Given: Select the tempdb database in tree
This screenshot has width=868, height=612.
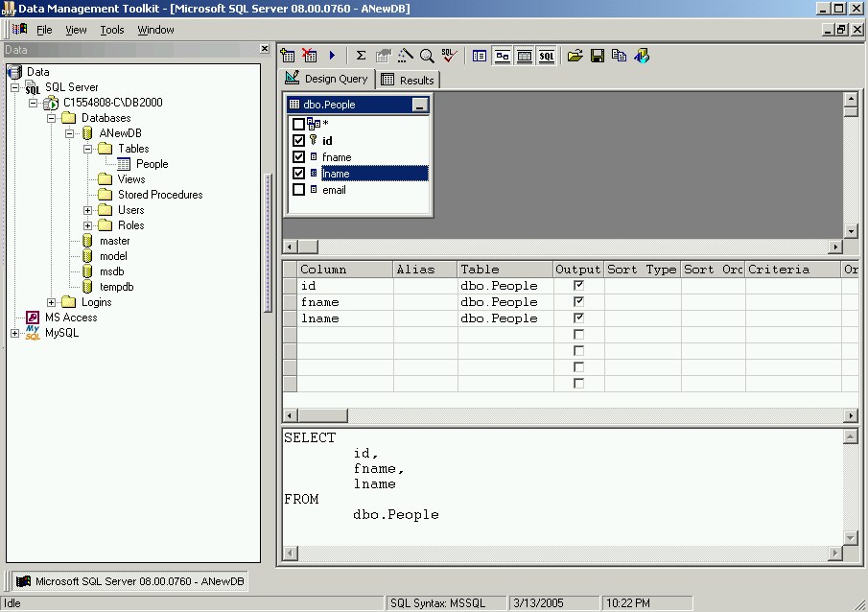Looking at the screenshot, I should pos(116,287).
